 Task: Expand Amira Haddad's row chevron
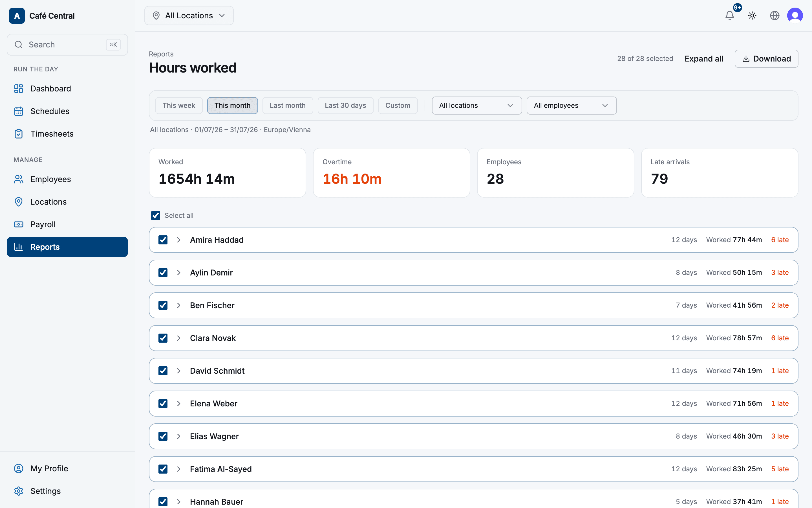179,240
